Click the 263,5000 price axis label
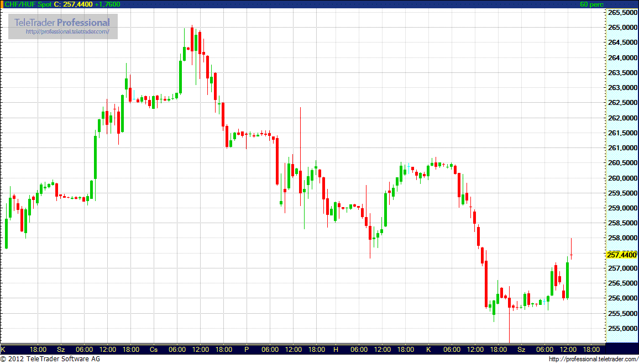Screen dimensions: 639x364 click(x=623, y=73)
